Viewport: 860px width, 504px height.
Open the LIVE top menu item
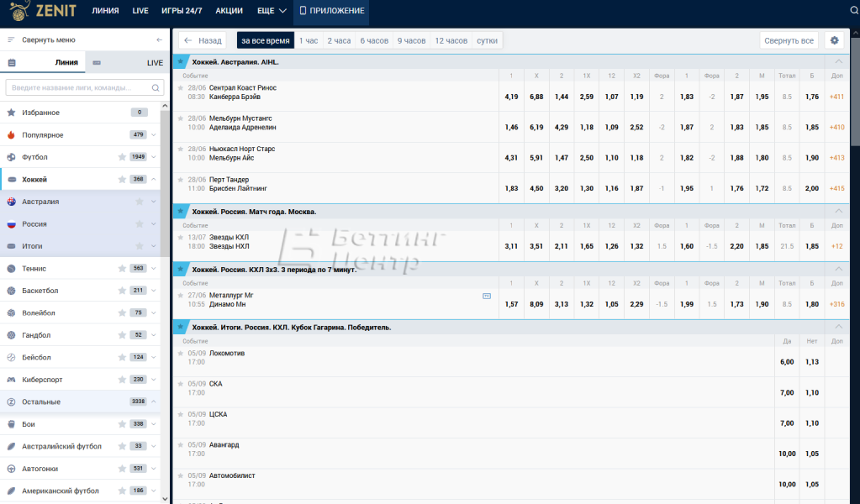coord(140,10)
